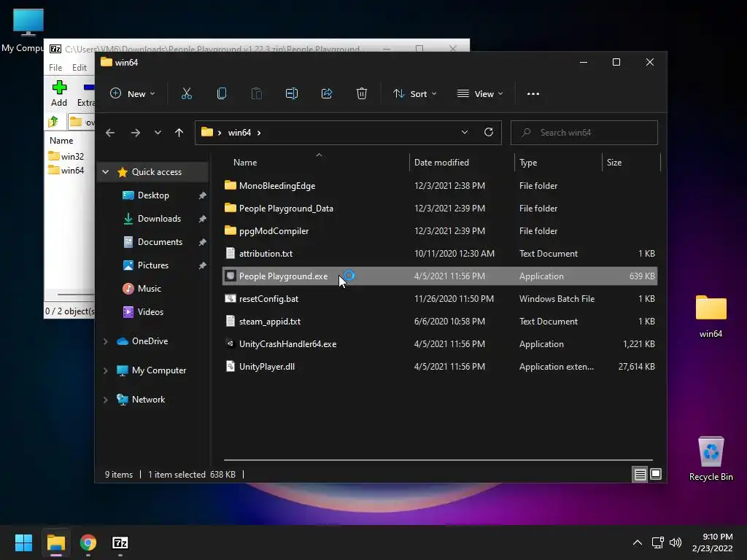Open the 7-Zip File menu
Image resolution: width=747 pixels, height=560 pixels.
pos(55,68)
